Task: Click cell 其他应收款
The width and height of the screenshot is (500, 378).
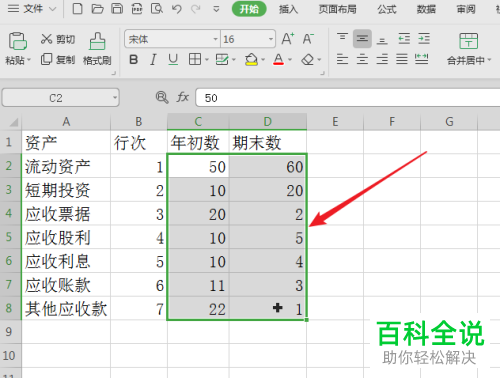Action: click(66, 308)
